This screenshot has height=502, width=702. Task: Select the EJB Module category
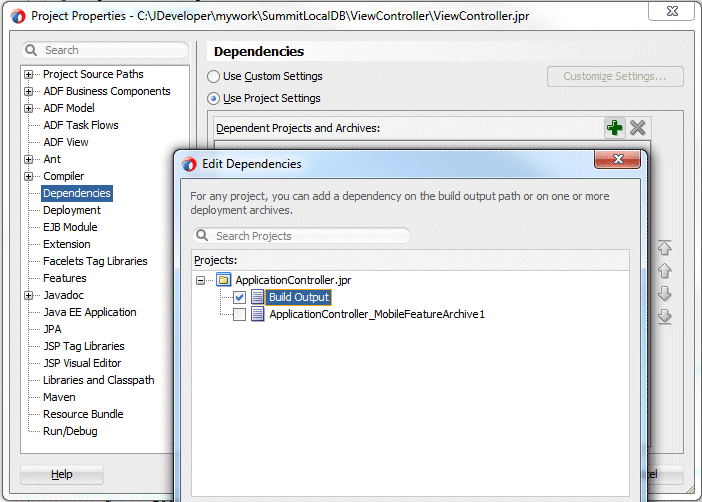(70, 227)
